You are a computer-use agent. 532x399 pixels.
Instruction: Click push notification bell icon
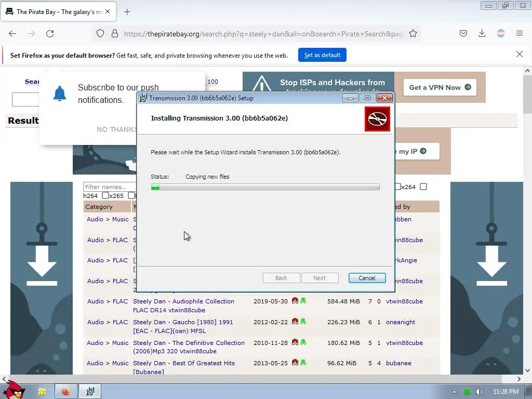[x=60, y=94]
